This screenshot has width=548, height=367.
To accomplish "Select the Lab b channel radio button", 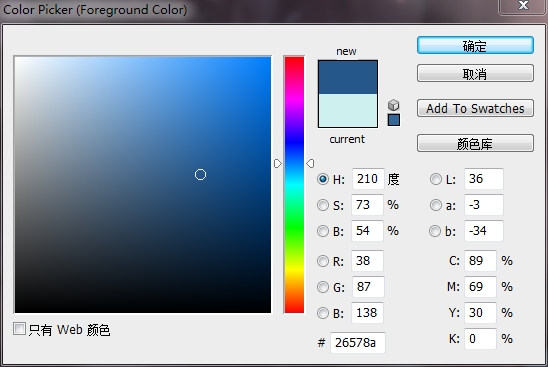I will [x=435, y=231].
